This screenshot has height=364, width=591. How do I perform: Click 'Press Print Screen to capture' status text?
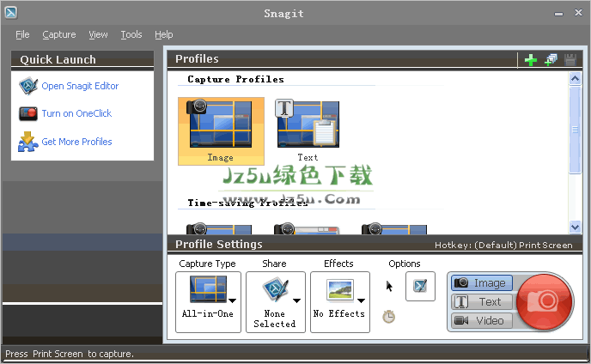(70, 354)
